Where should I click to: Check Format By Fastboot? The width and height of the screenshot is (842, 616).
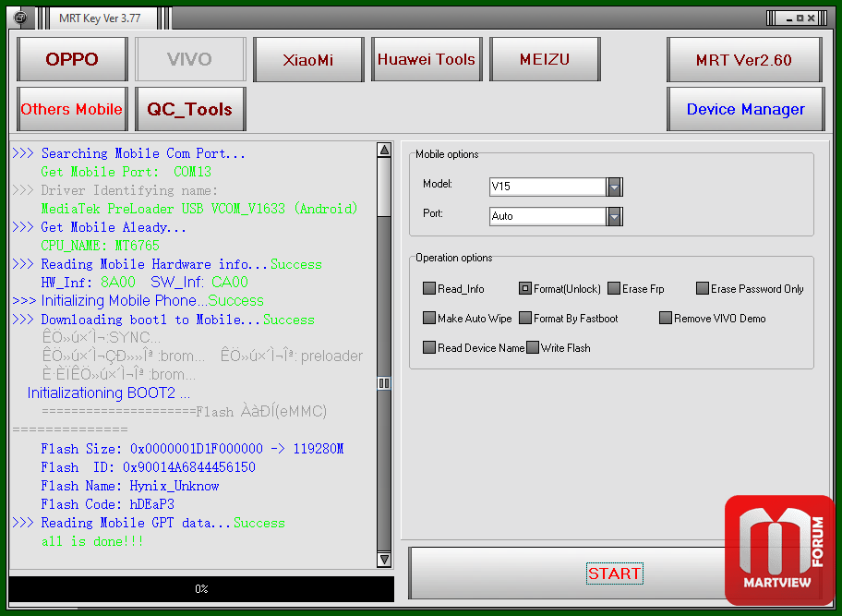pyautogui.click(x=525, y=318)
